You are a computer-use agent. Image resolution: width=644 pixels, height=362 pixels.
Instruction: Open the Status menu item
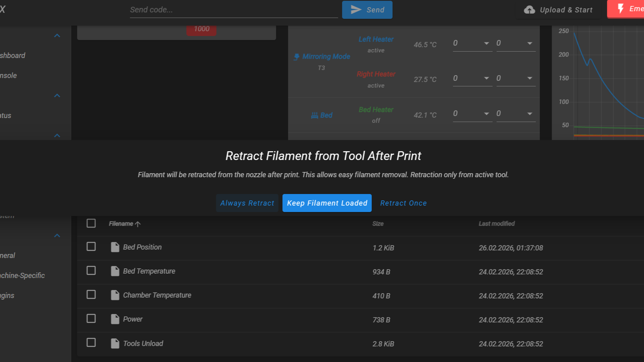(x=6, y=116)
